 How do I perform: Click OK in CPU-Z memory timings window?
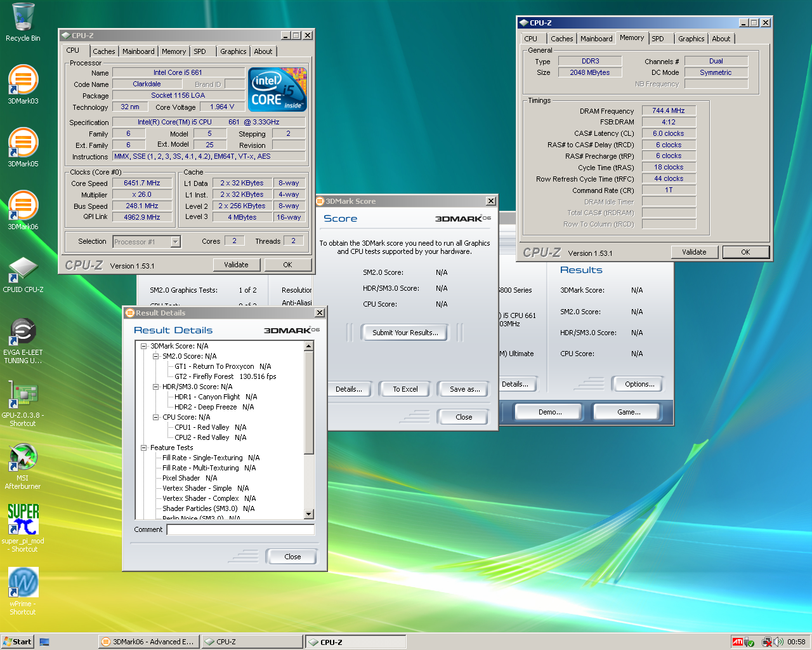point(745,252)
